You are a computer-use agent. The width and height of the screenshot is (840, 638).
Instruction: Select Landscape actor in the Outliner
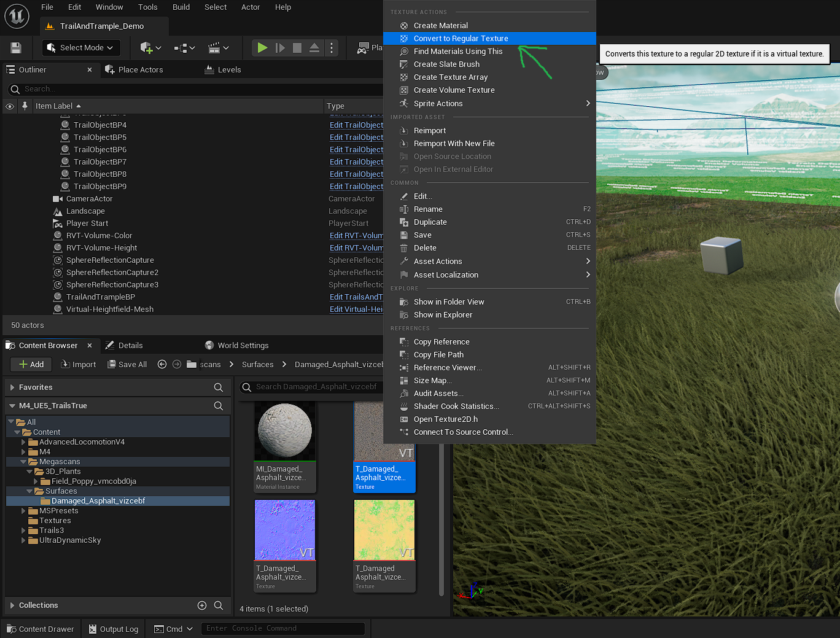coord(85,211)
